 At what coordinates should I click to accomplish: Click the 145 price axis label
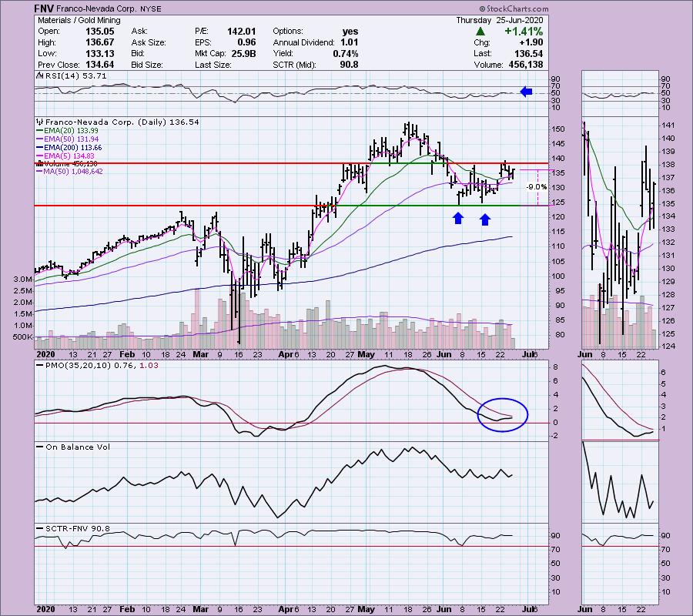(559, 144)
